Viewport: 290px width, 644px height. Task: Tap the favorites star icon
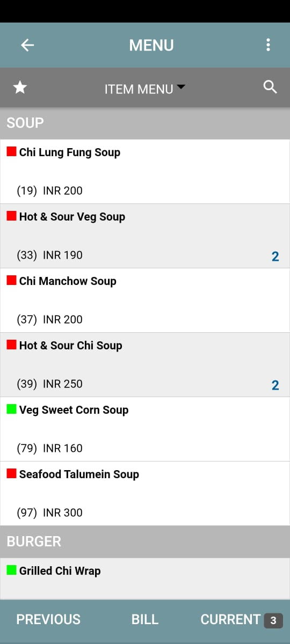point(20,87)
